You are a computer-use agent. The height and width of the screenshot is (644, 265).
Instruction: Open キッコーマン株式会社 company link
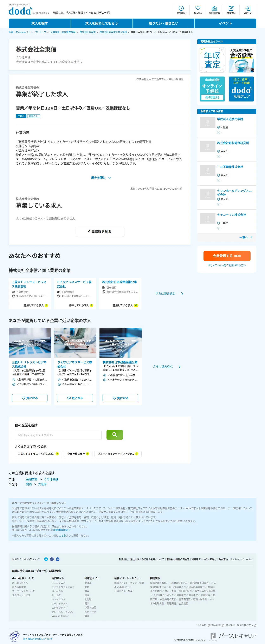click(x=232, y=215)
